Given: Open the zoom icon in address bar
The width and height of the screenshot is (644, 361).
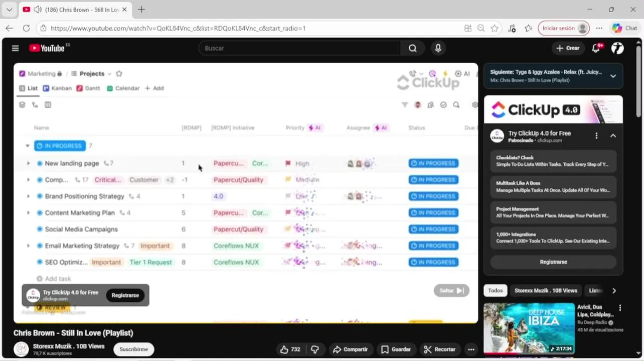Looking at the screenshot, I should (481, 28).
